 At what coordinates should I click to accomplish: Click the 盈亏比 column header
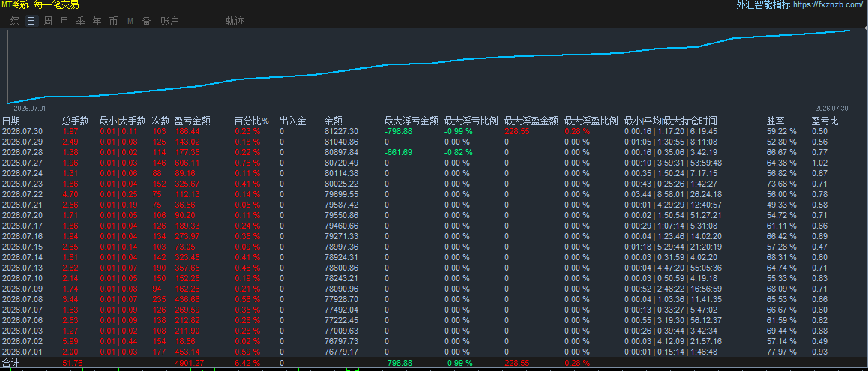(825, 121)
